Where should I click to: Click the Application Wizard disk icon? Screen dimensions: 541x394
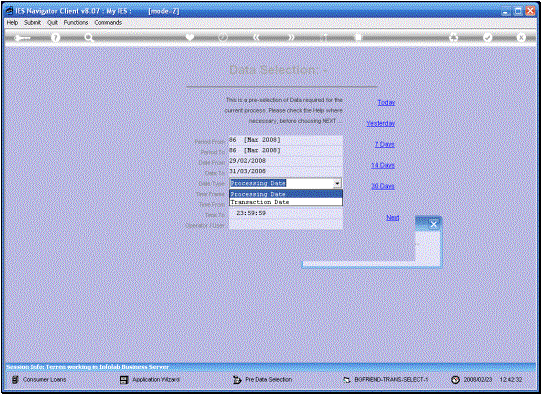(x=124, y=380)
